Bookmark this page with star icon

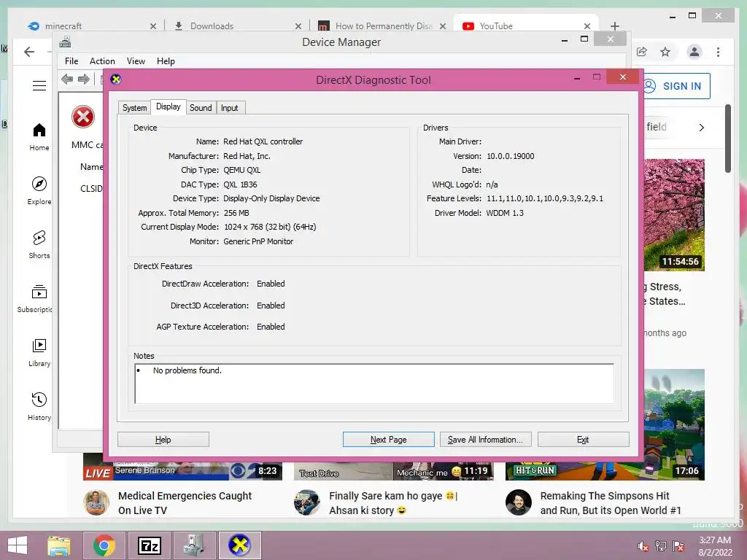665,52
